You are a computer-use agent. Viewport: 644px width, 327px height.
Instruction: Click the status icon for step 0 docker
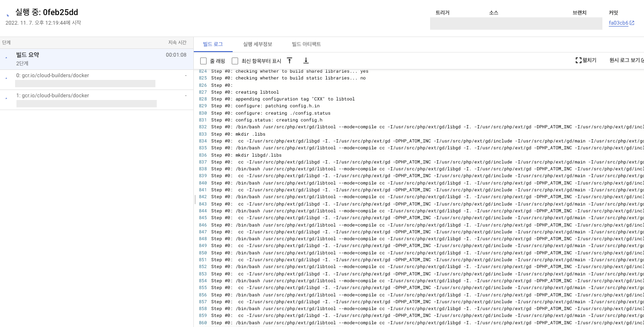tap(6, 79)
